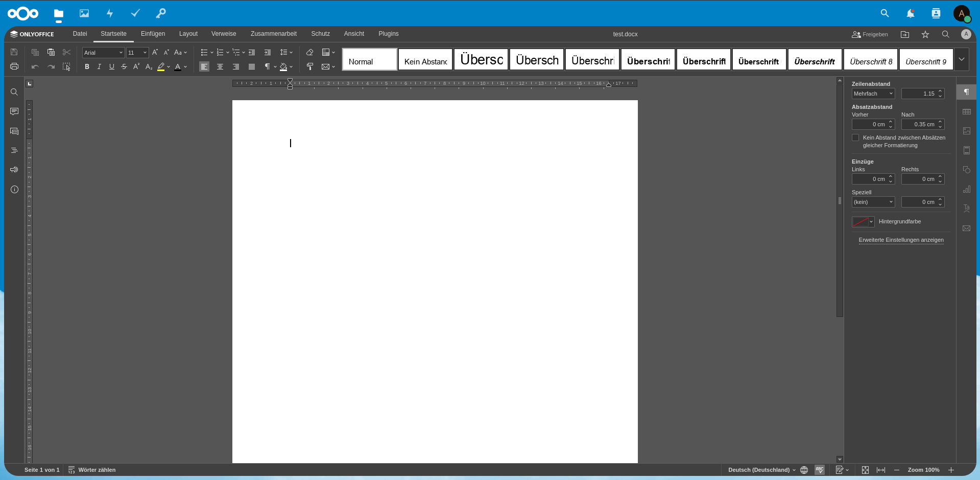Open the Mehrfach line spacing dropdown

873,94
